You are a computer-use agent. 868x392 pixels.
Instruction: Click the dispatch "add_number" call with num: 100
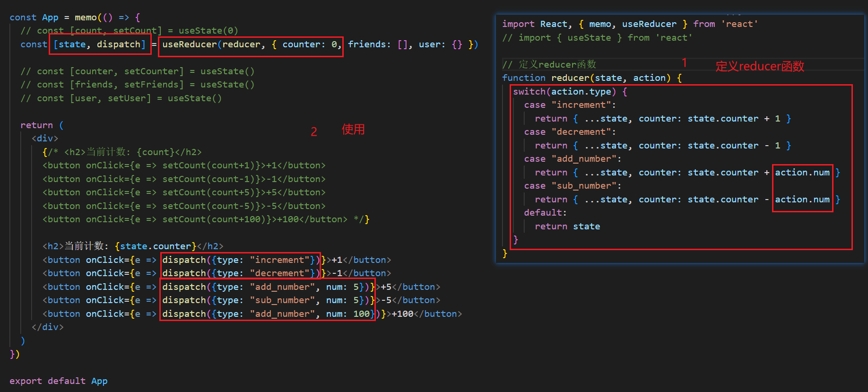tap(271, 314)
